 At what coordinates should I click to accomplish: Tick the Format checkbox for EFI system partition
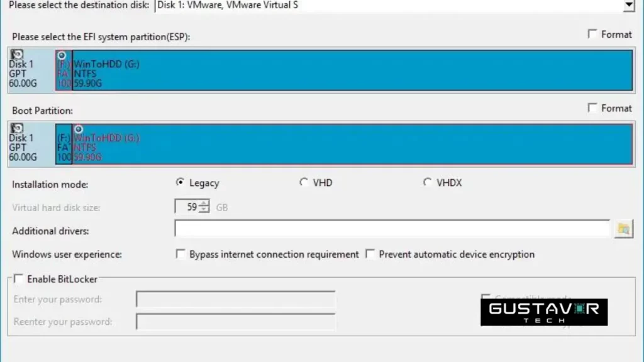(592, 34)
